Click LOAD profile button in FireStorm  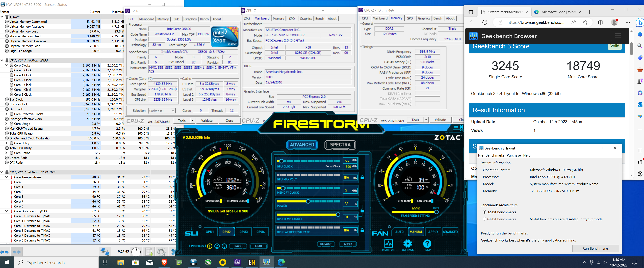tap(258, 246)
